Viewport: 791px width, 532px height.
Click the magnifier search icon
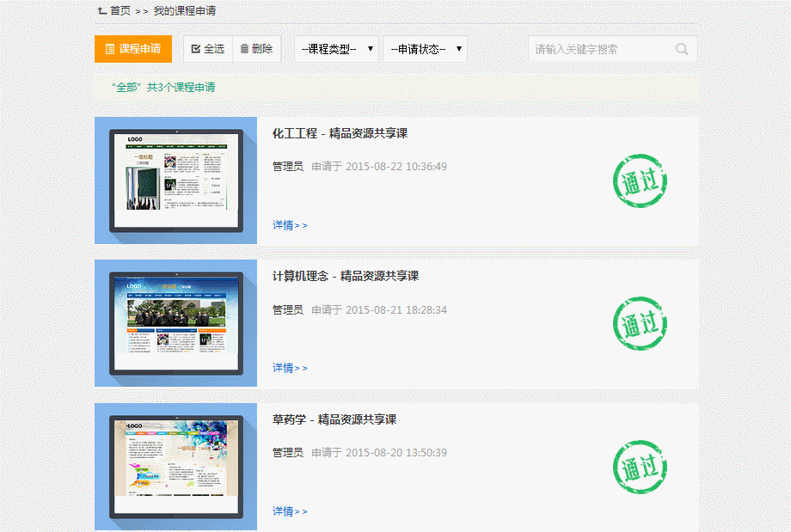tap(682, 49)
